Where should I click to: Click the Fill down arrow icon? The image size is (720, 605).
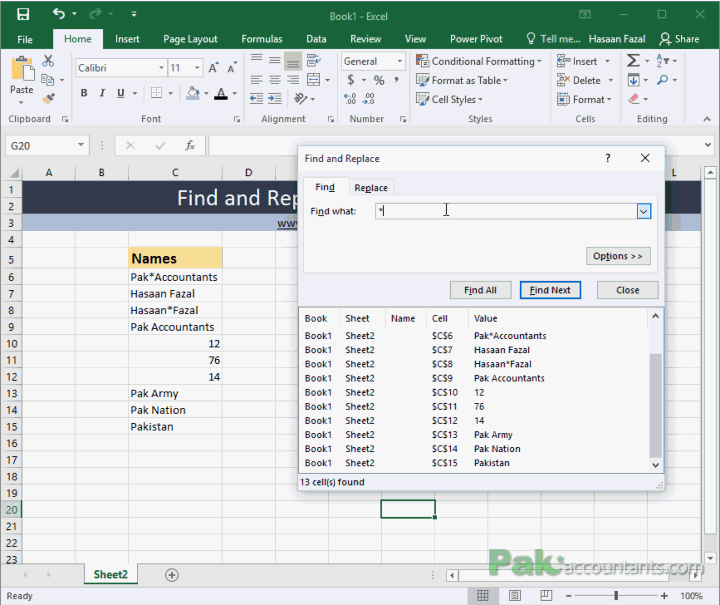pyautogui.click(x=634, y=80)
